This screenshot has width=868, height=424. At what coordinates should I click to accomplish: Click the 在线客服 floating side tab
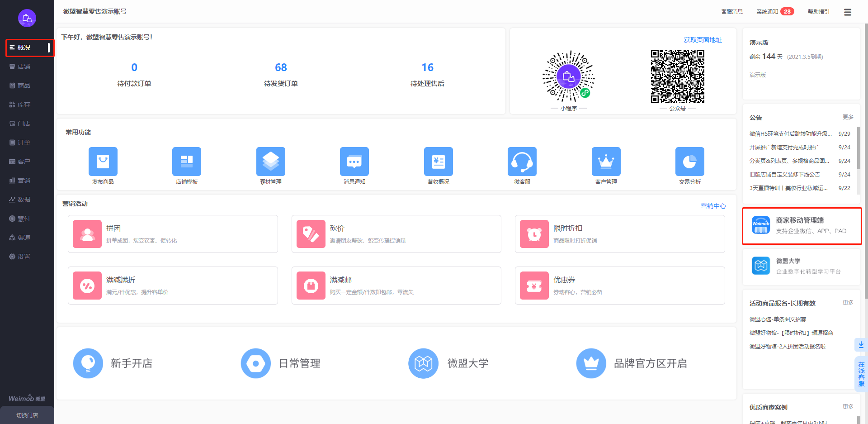pyautogui.click(x=861, y=374)
